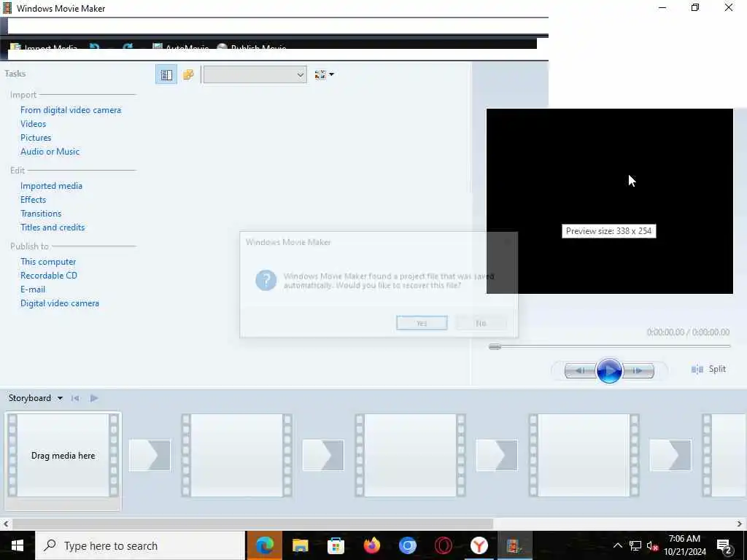Open the Effects list

(x=34, y=200)
